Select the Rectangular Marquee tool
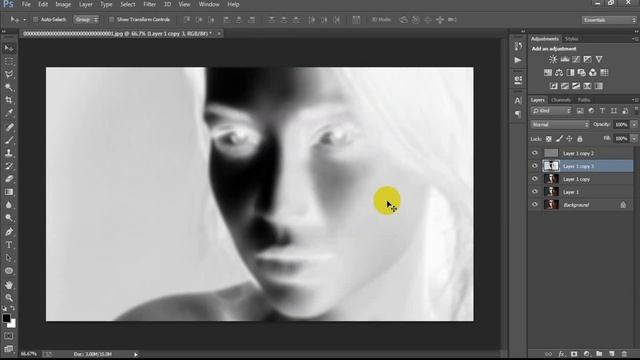The width and height of the screenshot is (640, 360). 9,62
